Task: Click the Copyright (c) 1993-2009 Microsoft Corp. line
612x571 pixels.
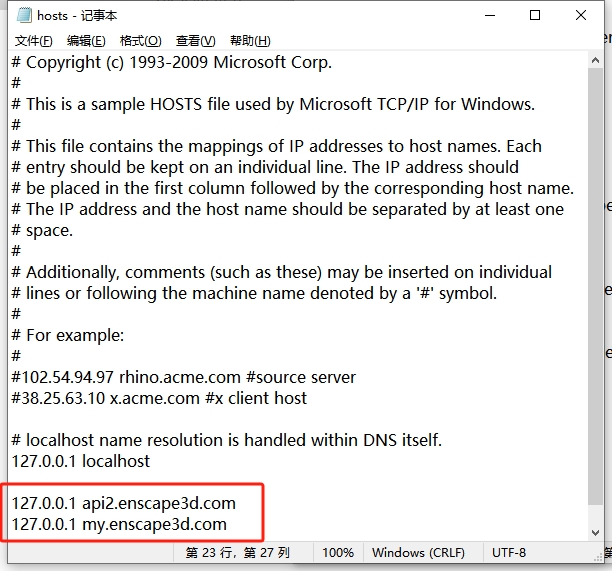Action: click(172, 62)
